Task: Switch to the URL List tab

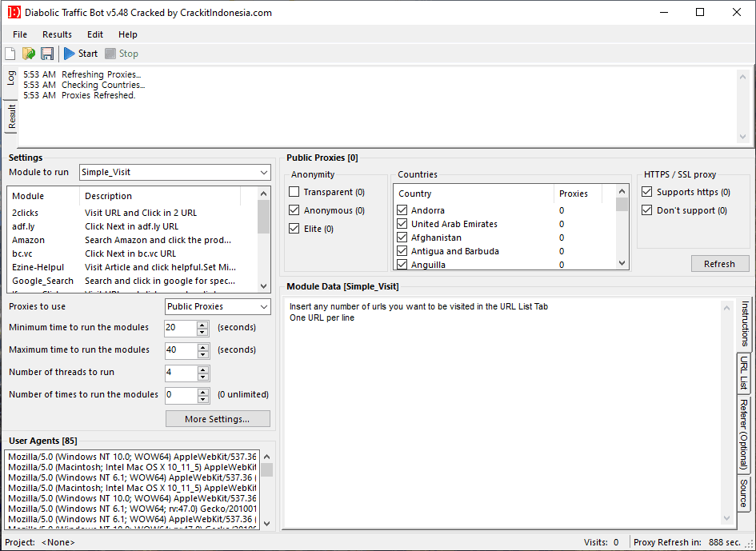Action: tap(745, 372)
